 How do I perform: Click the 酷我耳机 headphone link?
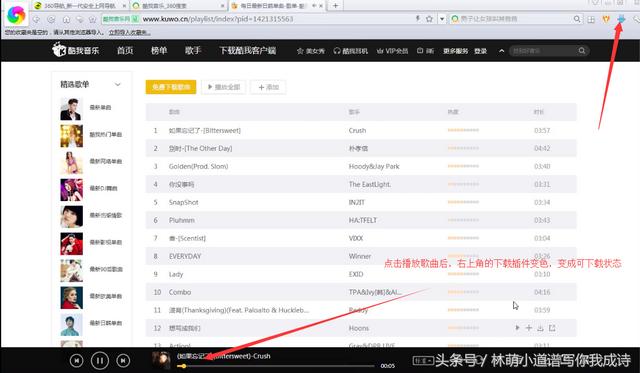point(351,51)
